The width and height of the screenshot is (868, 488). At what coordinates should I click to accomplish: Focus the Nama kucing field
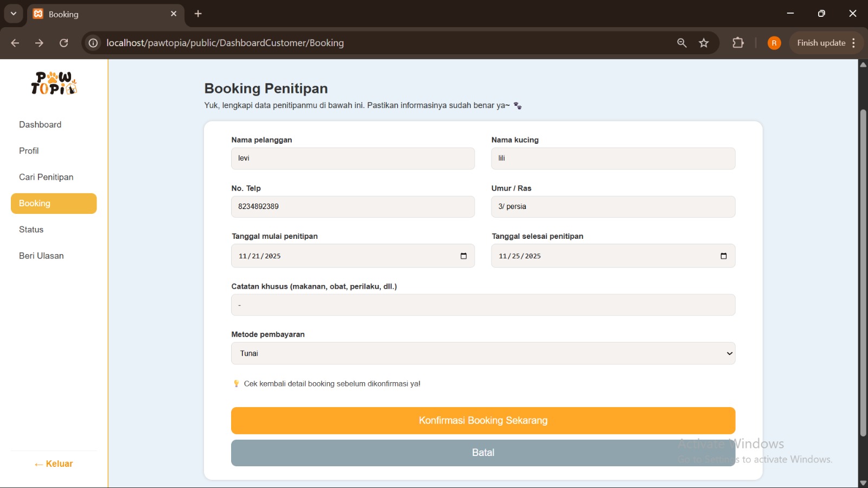tap(613, 159)
